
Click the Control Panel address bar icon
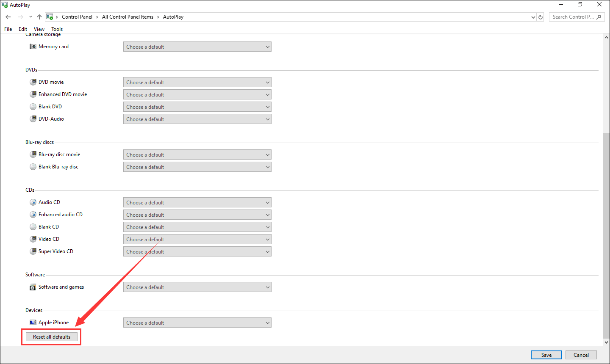[50, 17]
